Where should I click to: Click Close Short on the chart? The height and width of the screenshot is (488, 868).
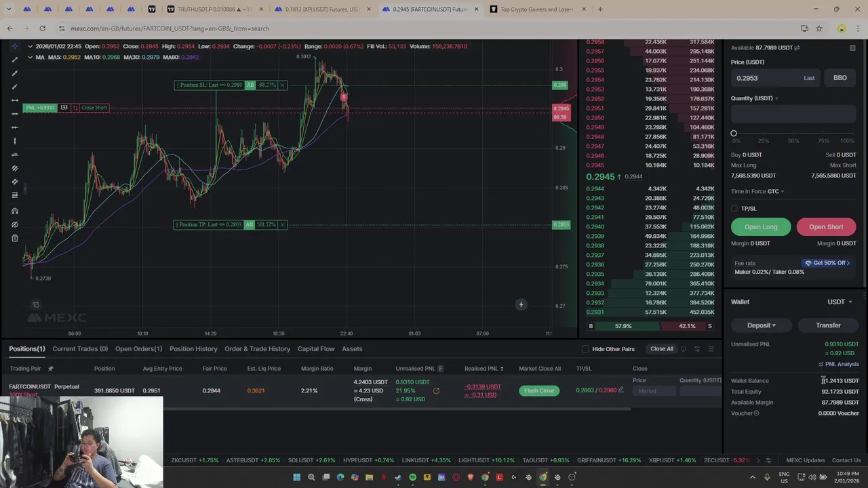click(94, 108)
